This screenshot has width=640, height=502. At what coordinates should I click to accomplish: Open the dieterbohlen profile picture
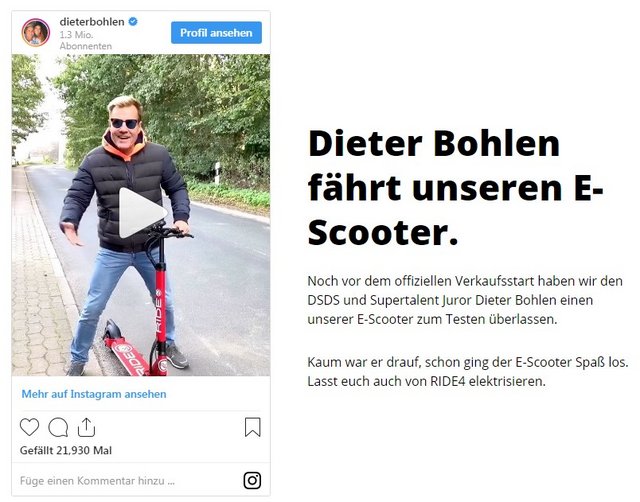point(36,32)
